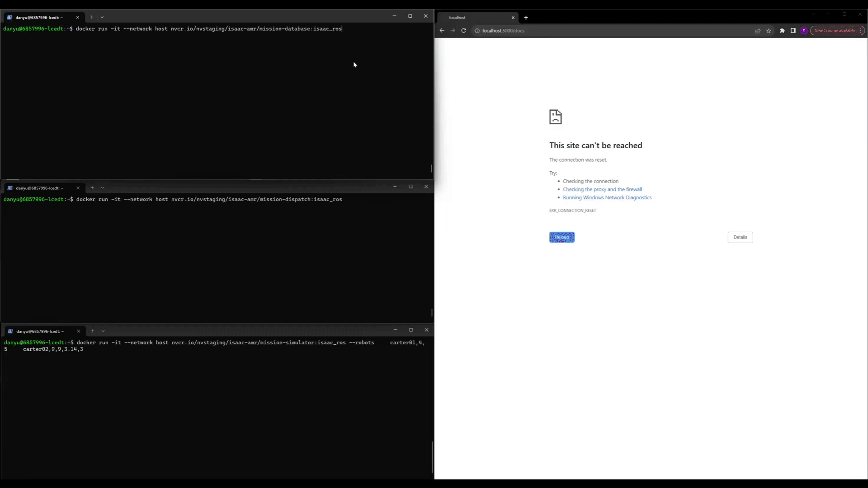Bookmark this page with star icon

769,31
